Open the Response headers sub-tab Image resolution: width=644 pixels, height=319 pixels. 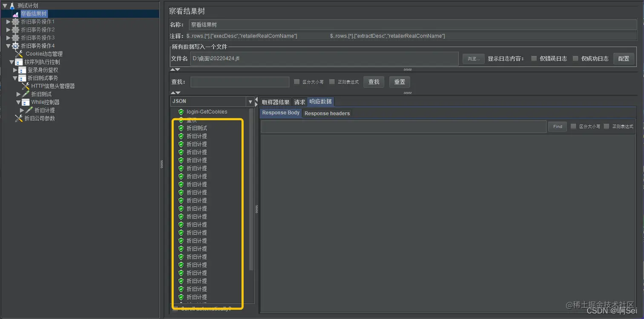pos(327,113)
